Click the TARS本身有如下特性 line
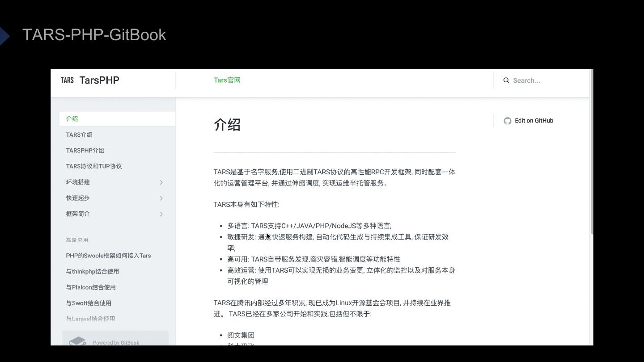Viewport: 644px width, 362px height. pyautogui.click(x=246, y=205)
